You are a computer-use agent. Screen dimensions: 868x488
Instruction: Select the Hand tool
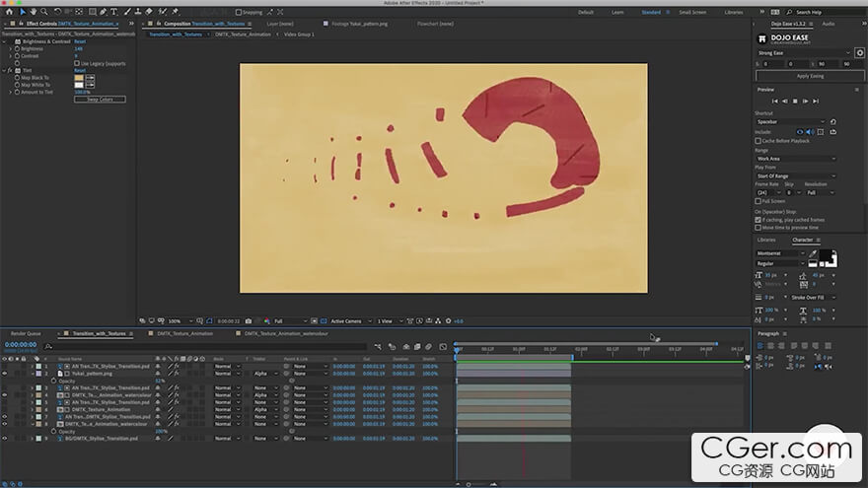click(x=34, y=12)
